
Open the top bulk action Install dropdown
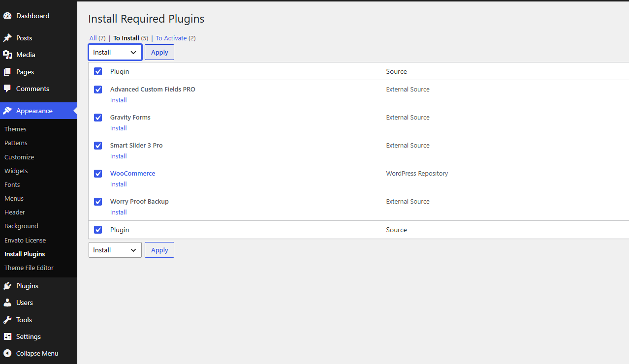coord(115,52)
